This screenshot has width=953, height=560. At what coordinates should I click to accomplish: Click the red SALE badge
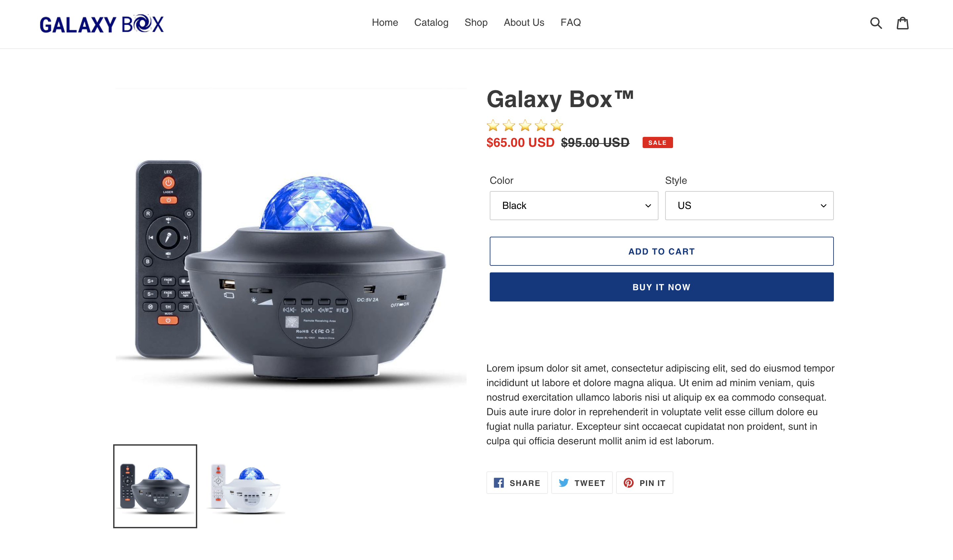point(657,142)
